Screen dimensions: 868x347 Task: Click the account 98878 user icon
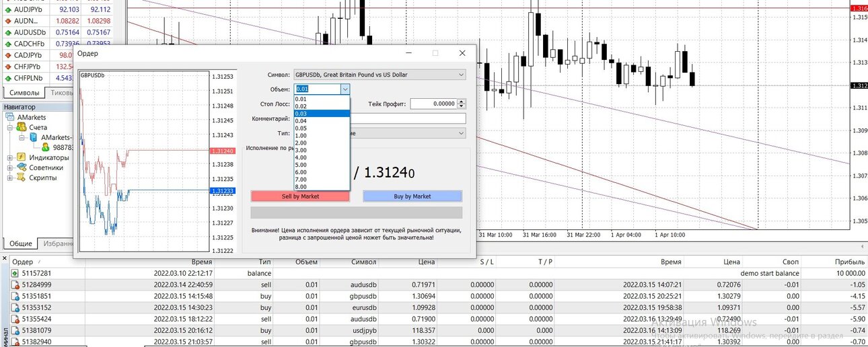tap(46, 147)
